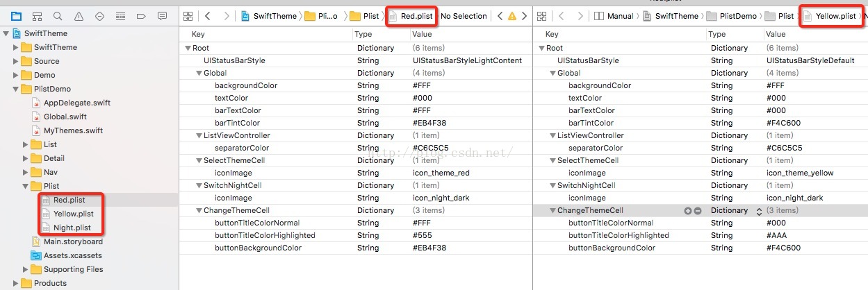Select UIStatusBarStyleDefault value
This screenshot has width=868, height=290.
pos(810,60)
